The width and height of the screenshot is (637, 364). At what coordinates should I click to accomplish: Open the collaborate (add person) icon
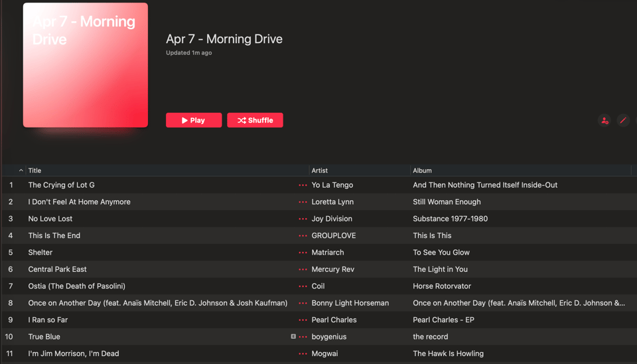click(x=604, y=121)
